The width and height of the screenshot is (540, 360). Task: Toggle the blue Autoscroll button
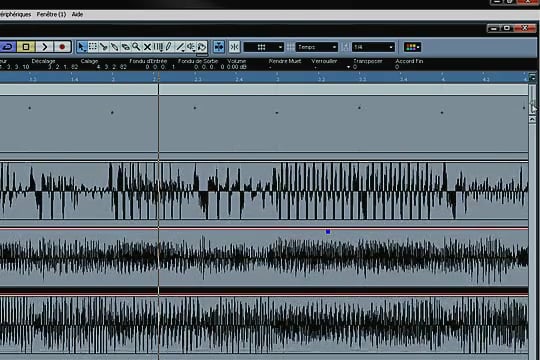[x=219, y=47]
